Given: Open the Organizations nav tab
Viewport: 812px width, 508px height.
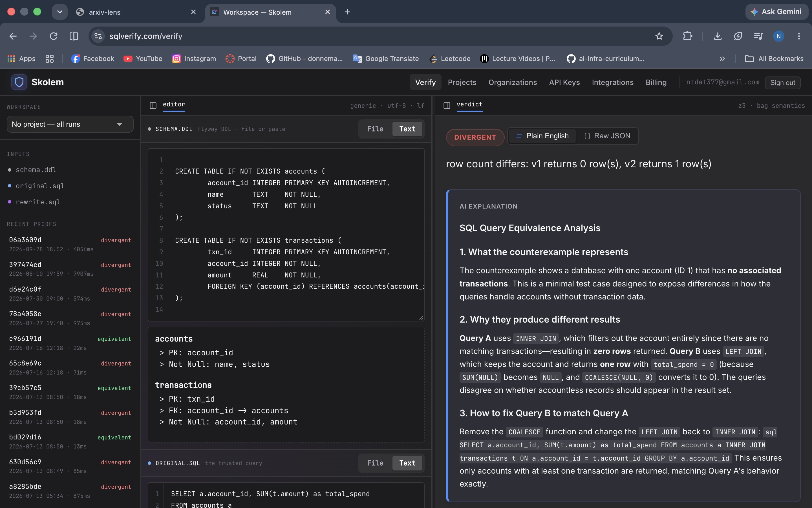Looking at the screenshot, I should (x=512, y=82).
